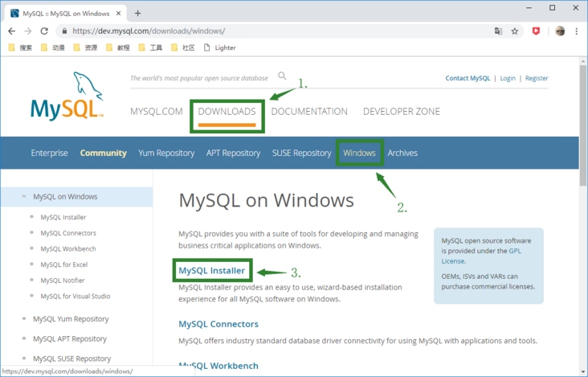Click the MySQL dolphin logo
The height and width of the screenshot is (377, 588).
point(67,96)
